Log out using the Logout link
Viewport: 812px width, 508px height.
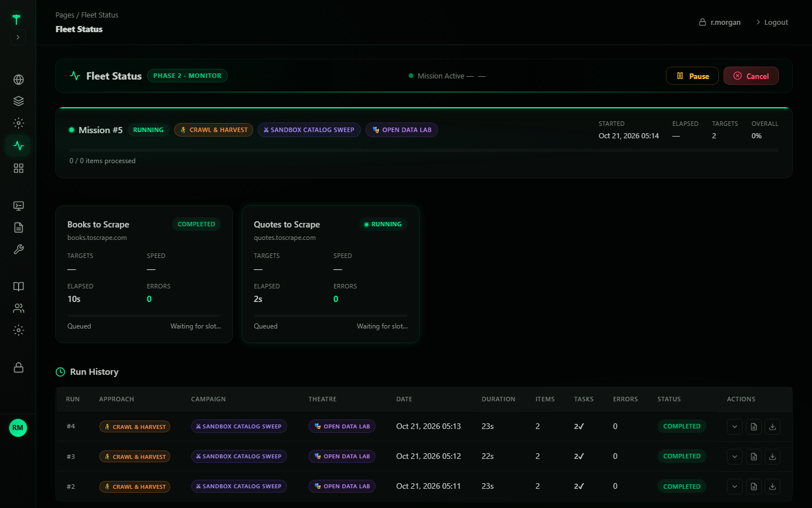pos(772,23)
